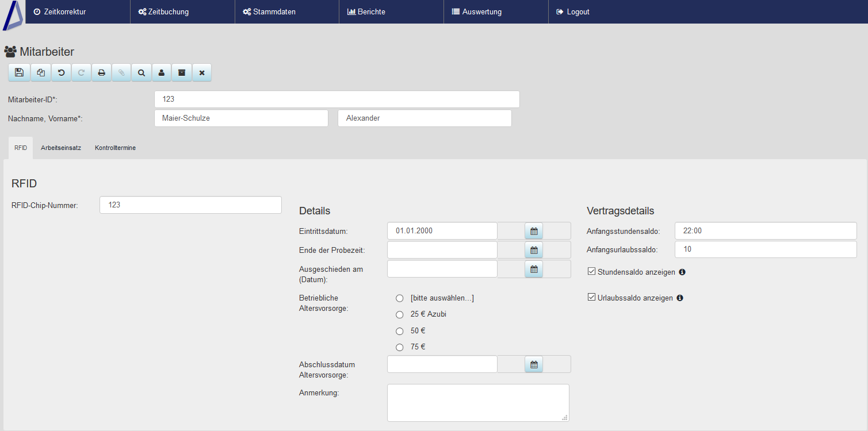868x431 pixels.
Task: Uncheck Stundensaldo anzeigen checkbox
Action: (x=591, y=271)
